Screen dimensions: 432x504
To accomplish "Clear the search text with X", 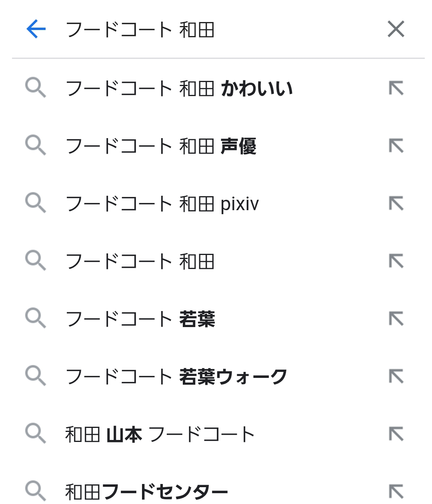I will [396, 29].
